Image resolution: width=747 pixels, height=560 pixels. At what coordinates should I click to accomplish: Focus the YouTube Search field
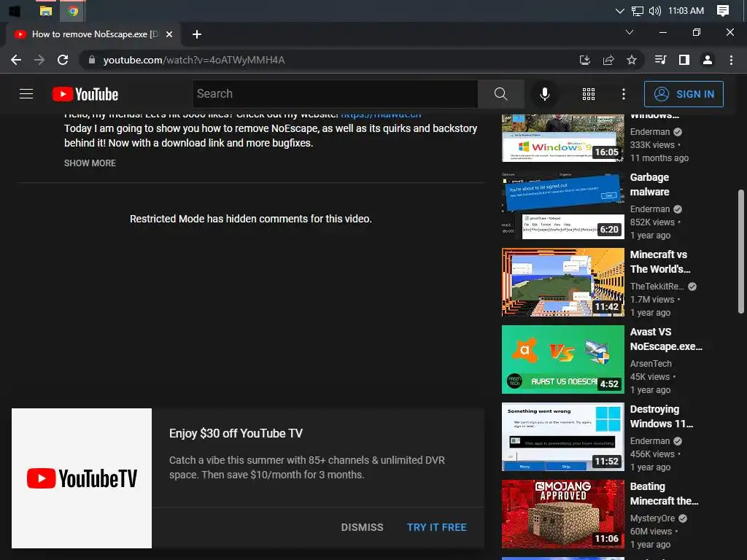(x=336, y=94)
